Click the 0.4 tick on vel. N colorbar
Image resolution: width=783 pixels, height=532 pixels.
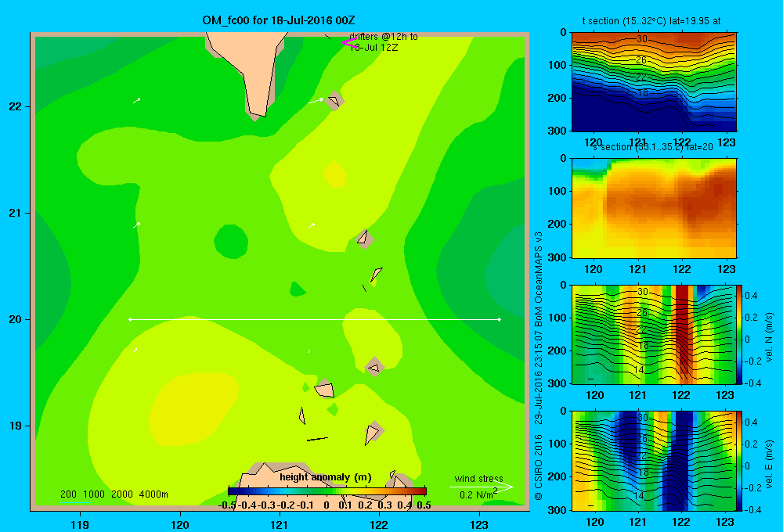tap(751, 296)
